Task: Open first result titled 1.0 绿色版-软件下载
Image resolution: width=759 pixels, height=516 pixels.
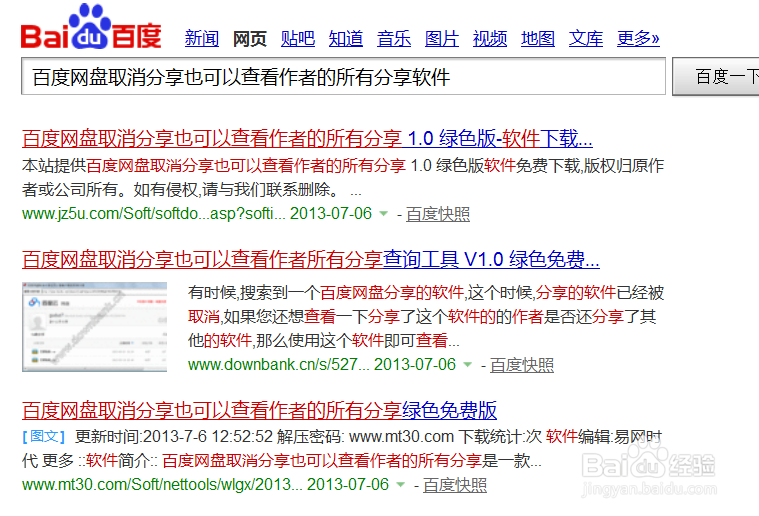Action: (x=307, y=139)
